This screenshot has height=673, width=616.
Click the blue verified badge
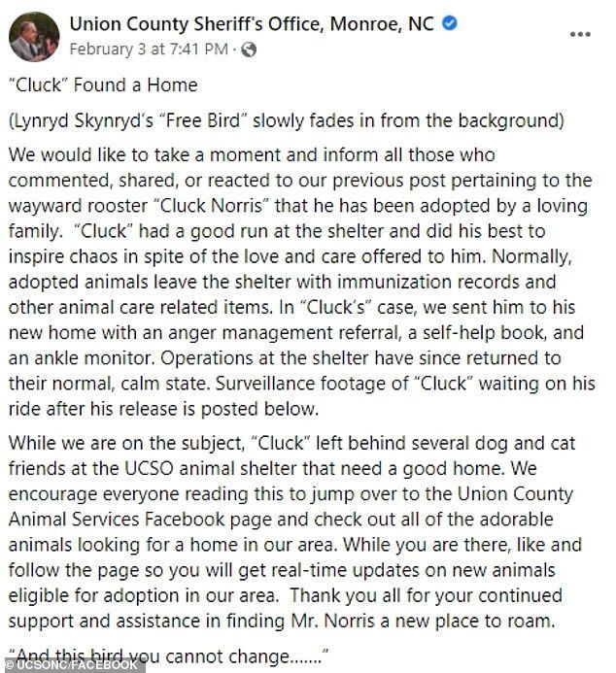(449, 23)
